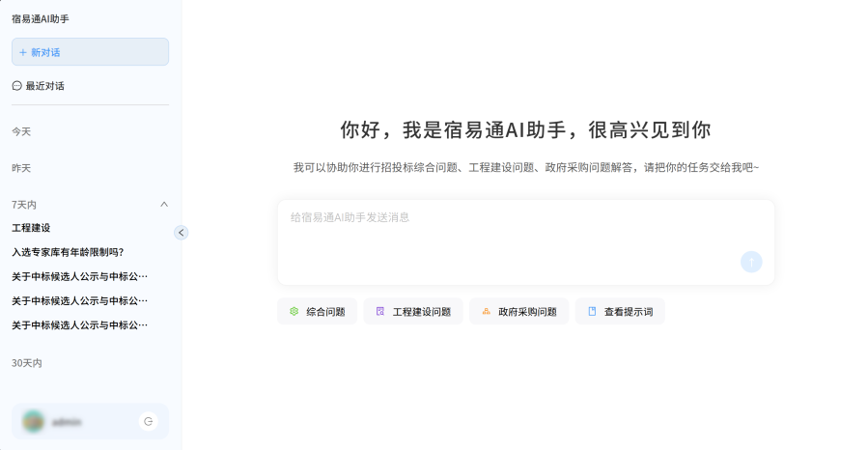Click the logout icon next to admin
The image size is (868, 450).
pyautogui.click(x=148, y=421)
